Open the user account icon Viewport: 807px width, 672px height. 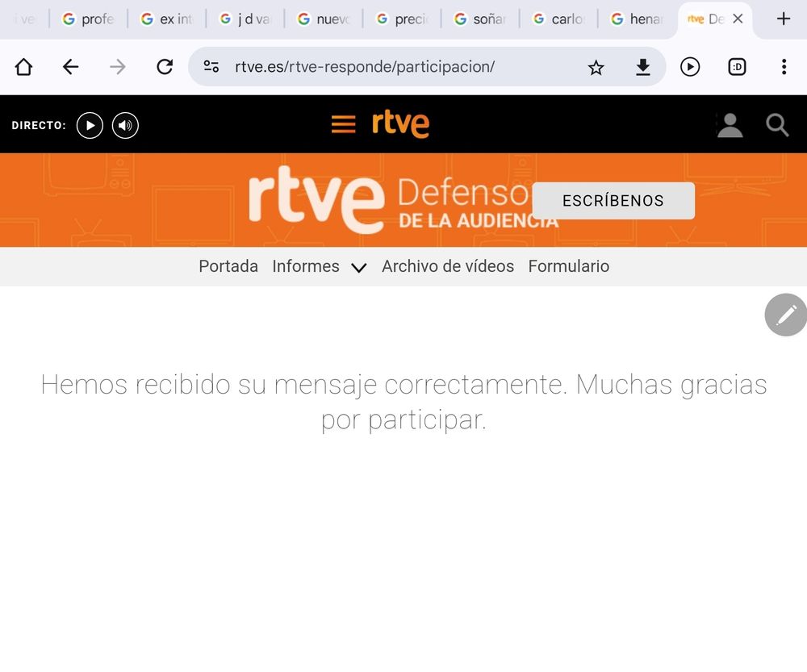tap(730, 126)
